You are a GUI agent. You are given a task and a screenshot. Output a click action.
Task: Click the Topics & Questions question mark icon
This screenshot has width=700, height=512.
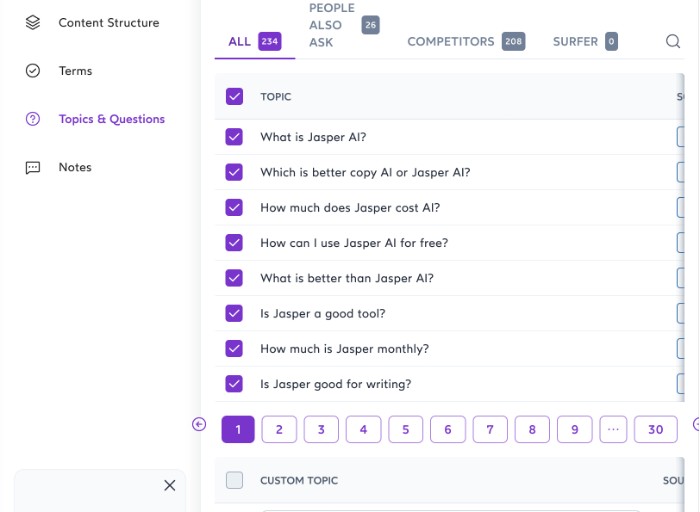33,119
